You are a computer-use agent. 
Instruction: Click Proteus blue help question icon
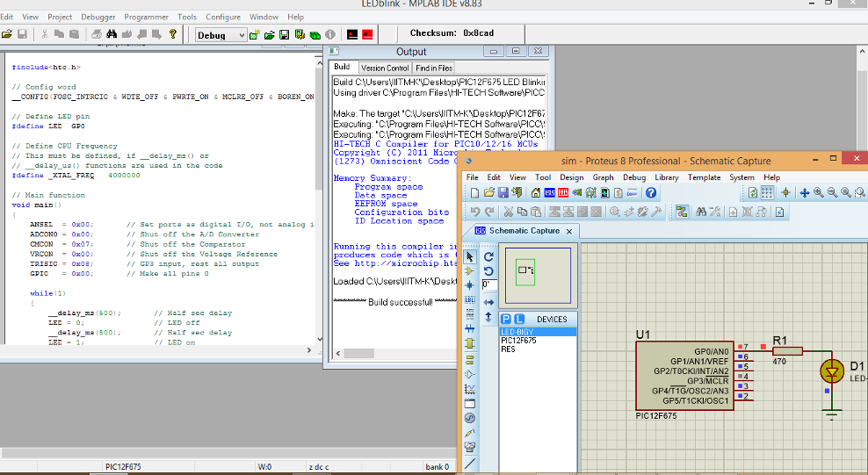[651, 193]
